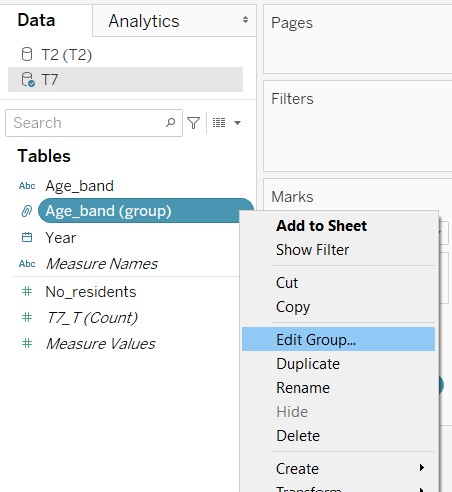Click the view-as-list grid icon
Screen dimensions: 452x492
click(219, 123)
